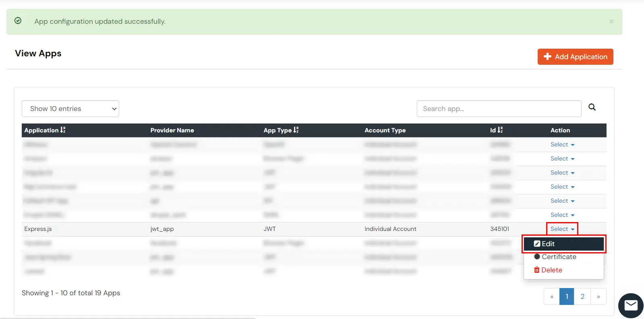Click the search magnifier icon
The width and height of the screenshot is (644, 319).
click(x=592, y=107)
